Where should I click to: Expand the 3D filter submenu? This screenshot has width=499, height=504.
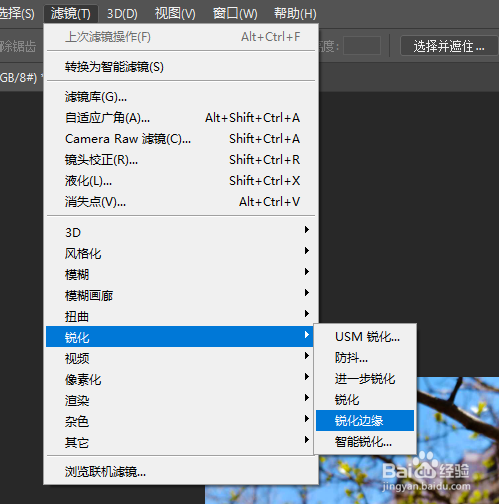coord(180,232)
